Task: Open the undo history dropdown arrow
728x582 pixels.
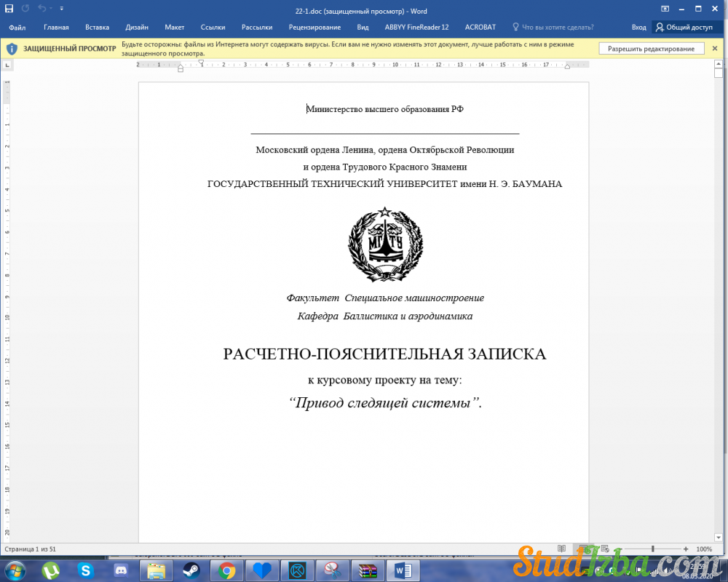Action: click(x=50, y=8)
